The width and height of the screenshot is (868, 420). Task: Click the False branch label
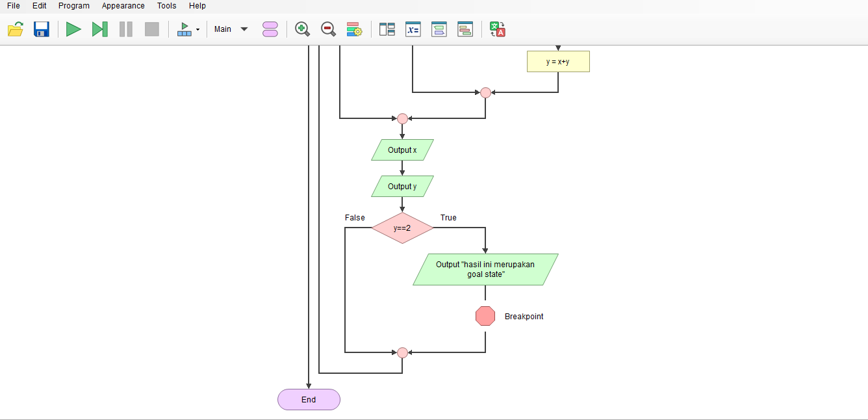[355, 218]
